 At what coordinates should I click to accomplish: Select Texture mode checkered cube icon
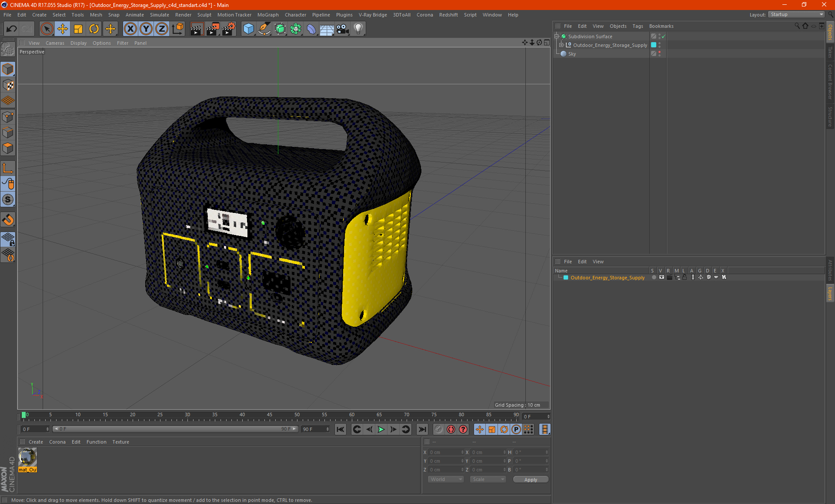tap(8, 85)
